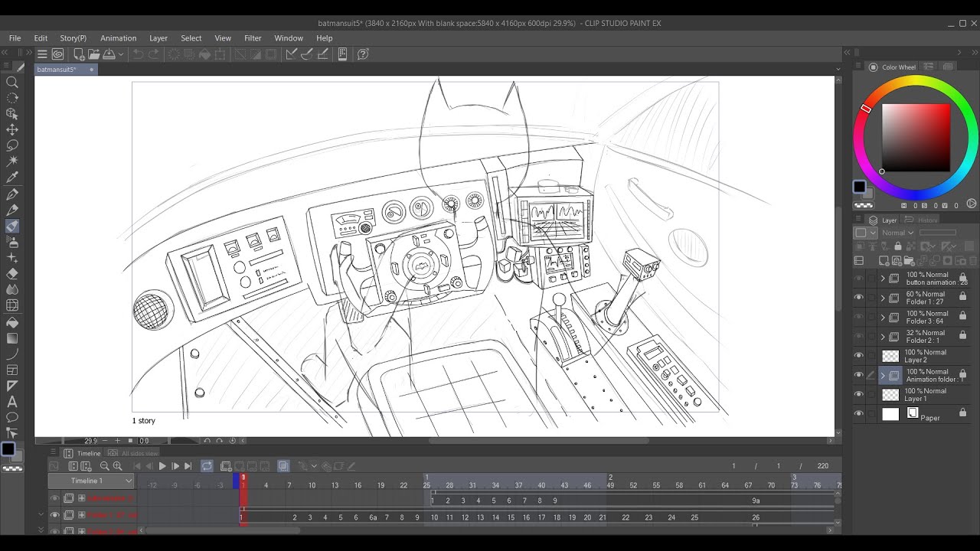Expand the Animation folder layer

883,375
